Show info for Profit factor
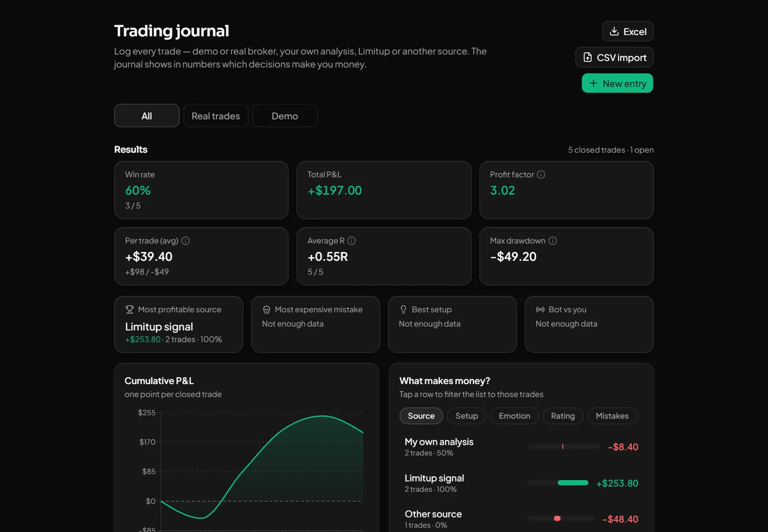Screen dimensions: 768x532 (541, 174)
